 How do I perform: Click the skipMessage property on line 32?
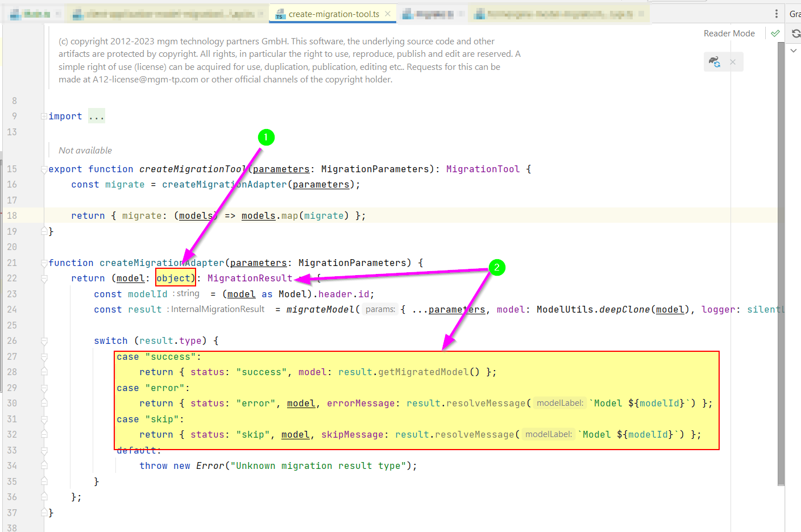(352, 435)
